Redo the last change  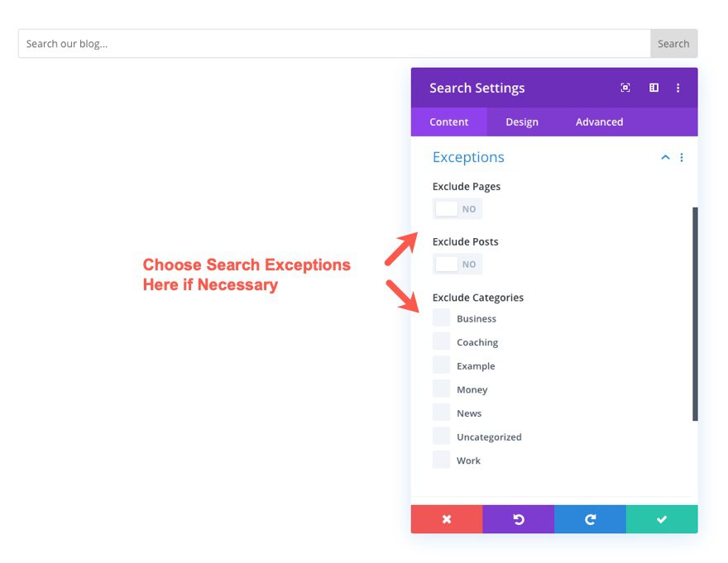click(x=590, y=519)
